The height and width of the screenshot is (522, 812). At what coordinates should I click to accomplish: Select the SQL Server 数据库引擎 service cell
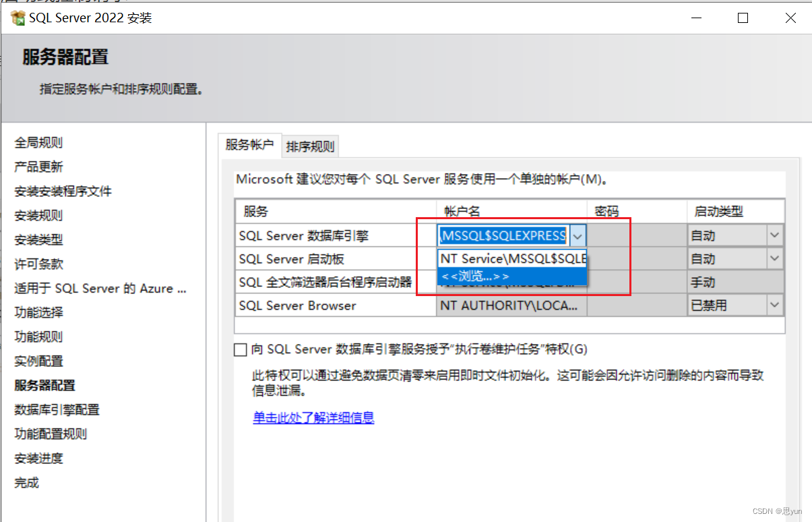[x=336, y=235]
